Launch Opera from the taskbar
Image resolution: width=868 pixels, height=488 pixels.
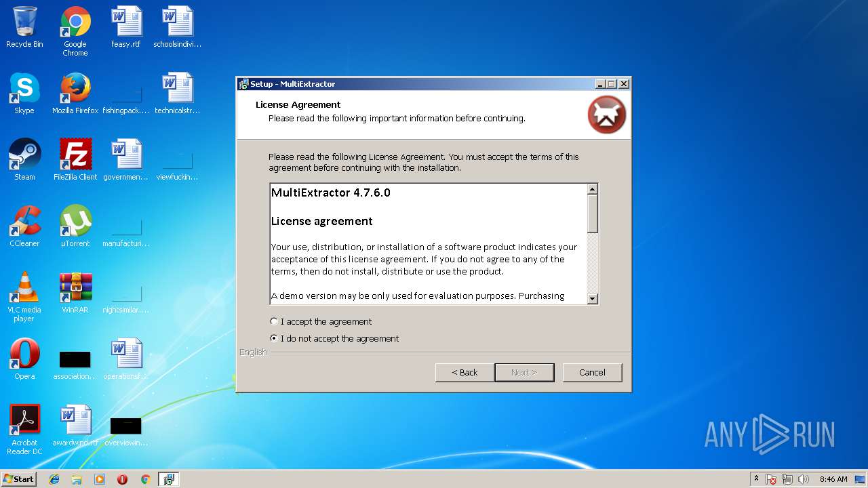(122, 479)
